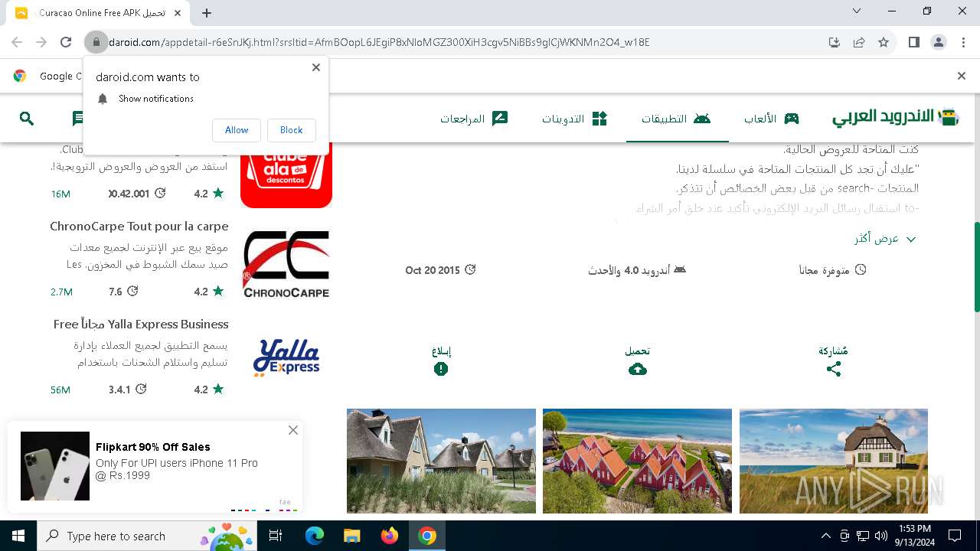
Task: Close the Flipkart ad popup
Action: (293, 430)
